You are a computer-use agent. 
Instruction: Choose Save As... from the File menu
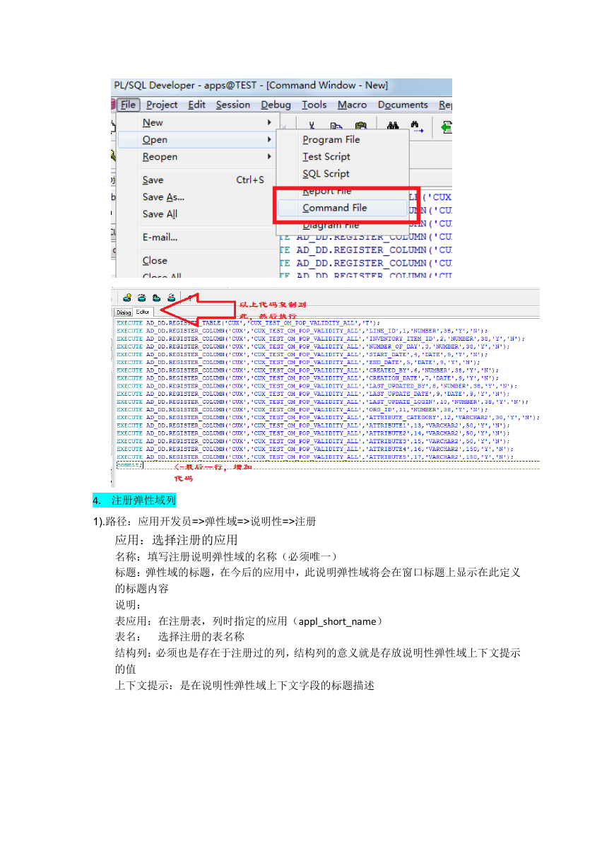(x=198, y=197)
